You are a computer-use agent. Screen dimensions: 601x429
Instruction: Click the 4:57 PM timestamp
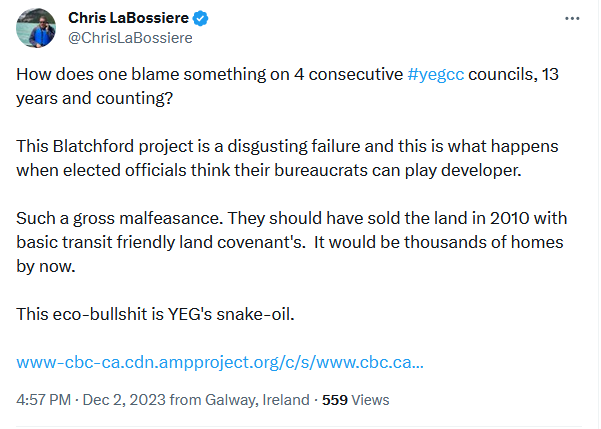tap(45, 399)
